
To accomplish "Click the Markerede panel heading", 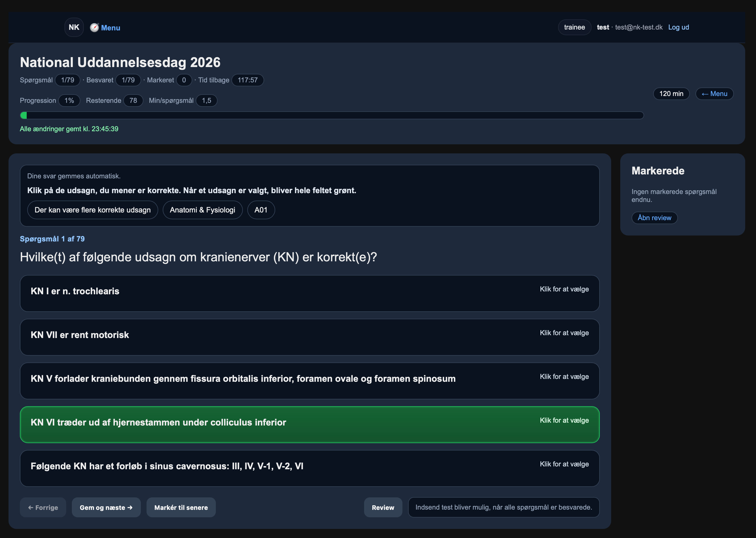I will pyautogui.click(x=658, y=171).
